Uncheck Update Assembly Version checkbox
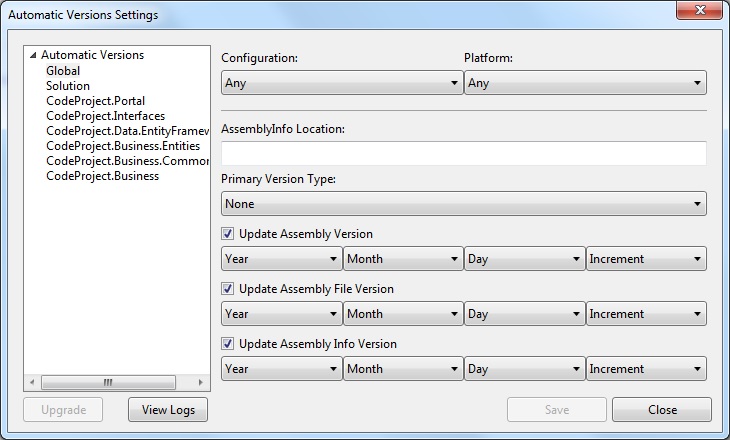 pyautogui.click(x=228, y=234)
